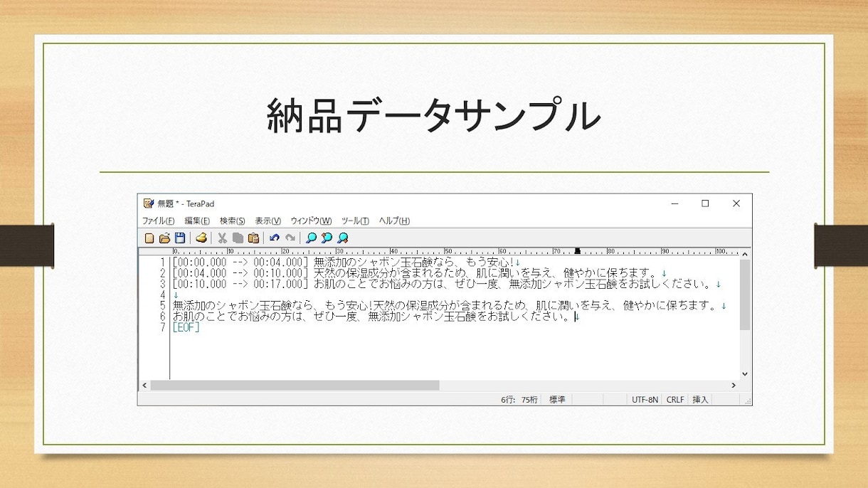Click the Find next magnifier icon
This screenshot has height=488, width=868.
click(342, 238)
